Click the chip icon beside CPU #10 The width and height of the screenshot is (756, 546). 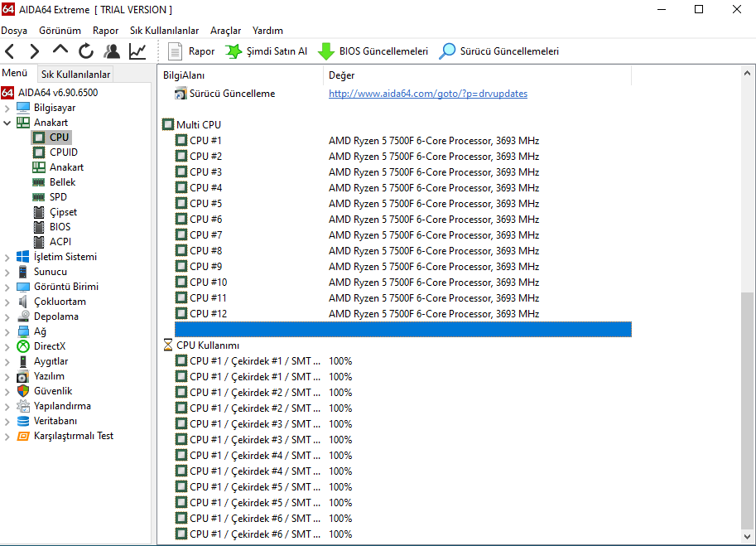tap(181, 283)
